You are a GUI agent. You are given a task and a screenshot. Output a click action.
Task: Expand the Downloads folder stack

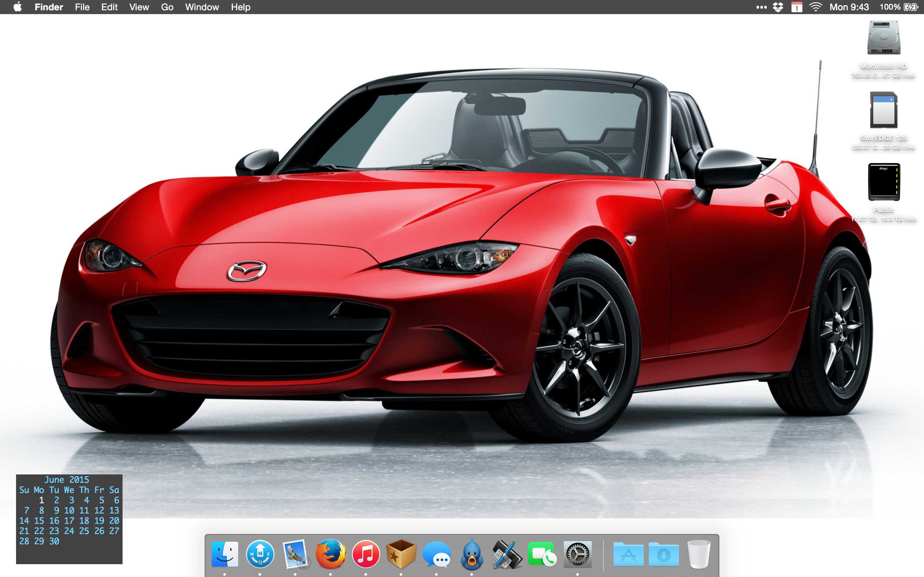tap(663, 554)
